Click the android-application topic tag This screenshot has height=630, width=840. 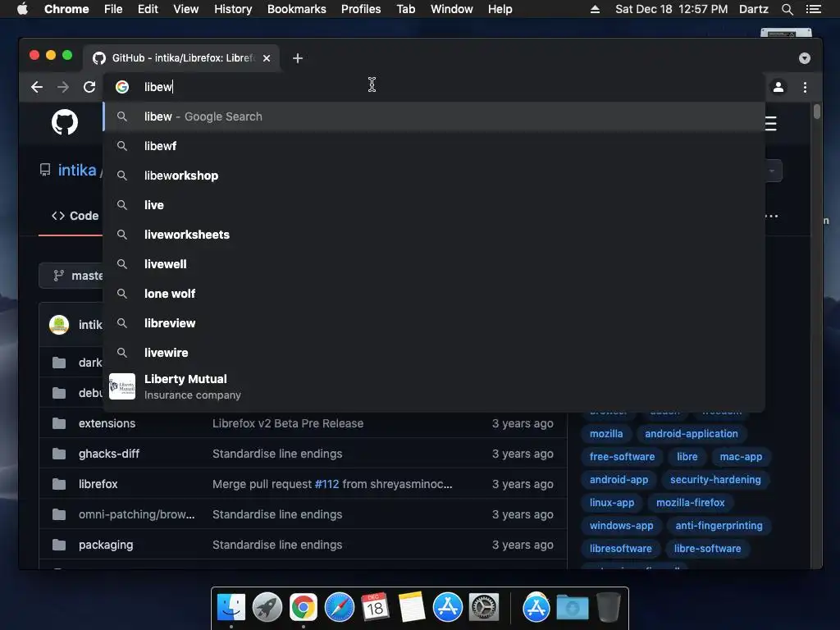coord(691,433)
